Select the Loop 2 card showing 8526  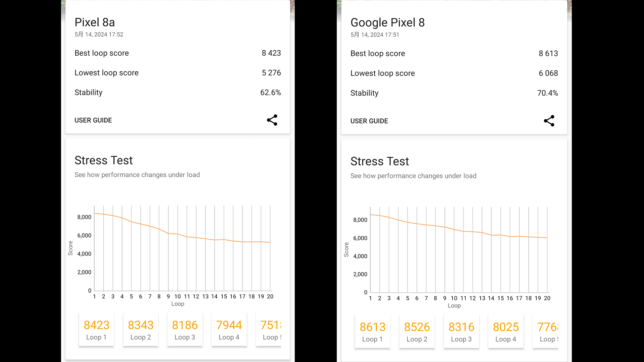pos(417,331)
